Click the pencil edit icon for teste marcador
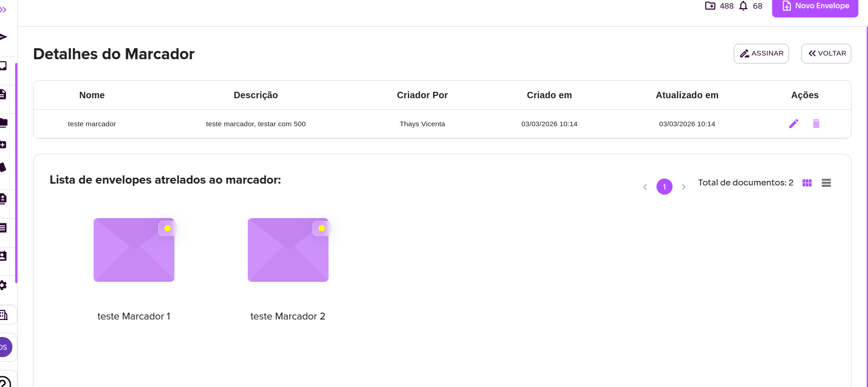Screen dimensions: 868x387 tap(793, 123)
